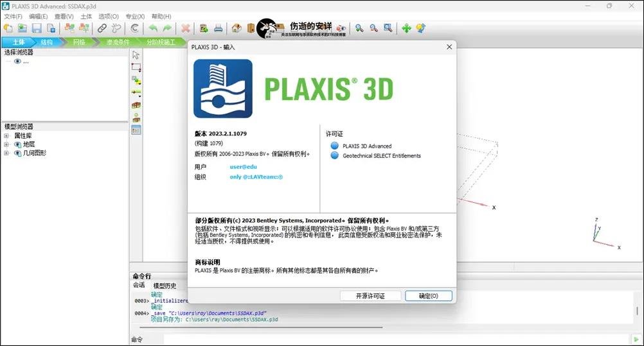Viewport: 644px width, 346px height.
Task: Click the command panel vertical scrollbar
Action: point(637,311)
